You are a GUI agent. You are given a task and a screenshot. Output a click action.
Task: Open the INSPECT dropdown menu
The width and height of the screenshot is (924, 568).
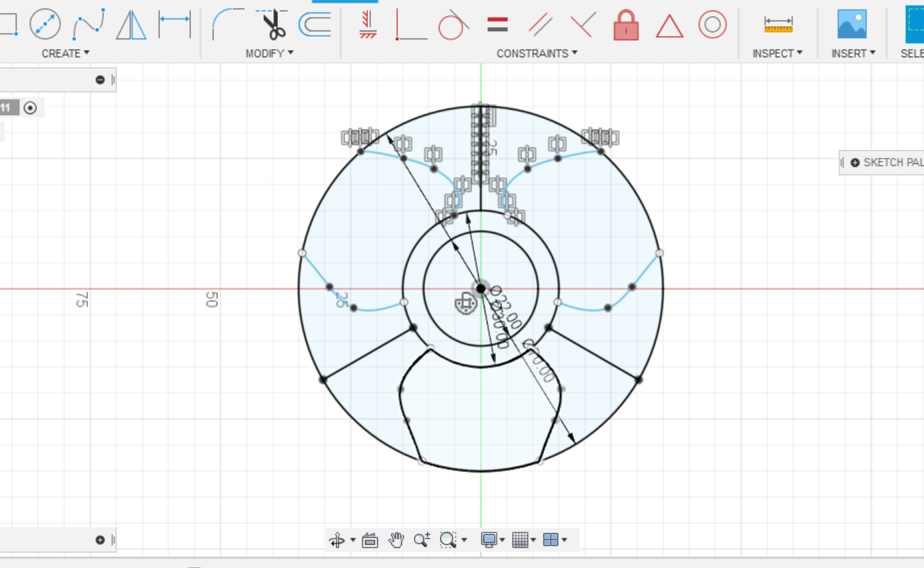tap(777, 53)
